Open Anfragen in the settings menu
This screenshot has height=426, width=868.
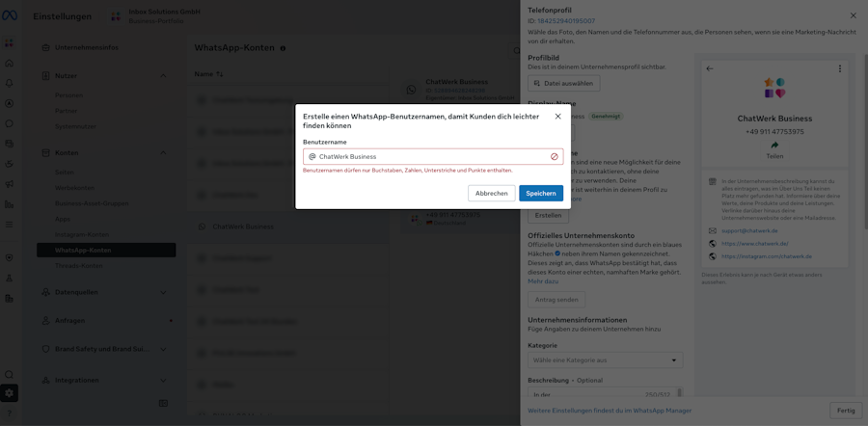(x=69, y=320)
